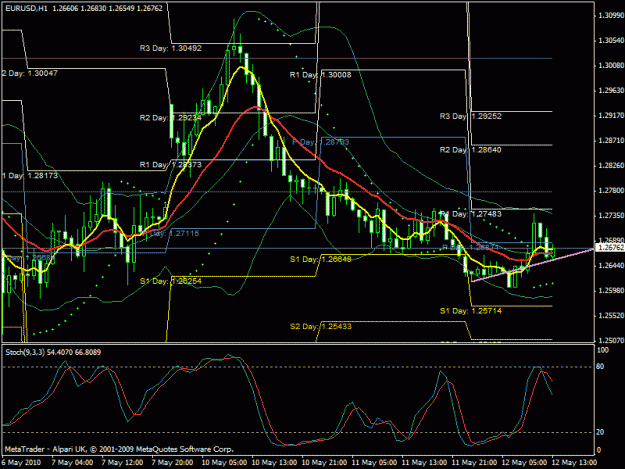The height and width of the screenshot is (469, 625).
Task: Click the 1.27800 price axis value
Action: click(611, 190)
